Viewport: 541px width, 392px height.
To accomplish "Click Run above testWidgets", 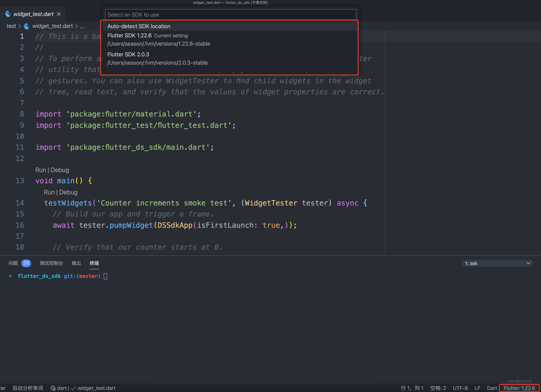I will click(x=49, y=192).
